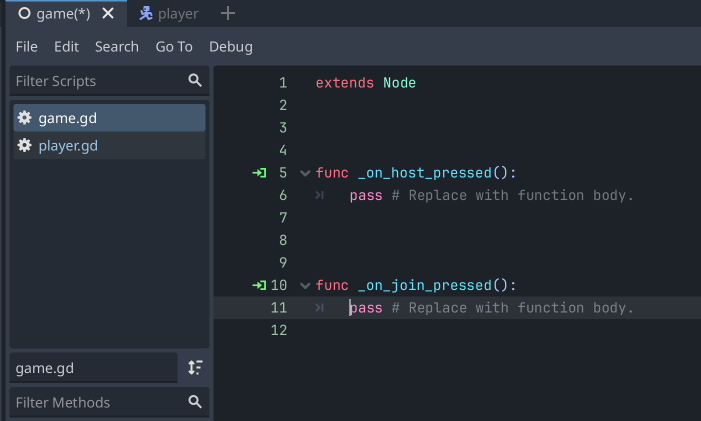The height and width of the screenshot is (421, 701).
Task: Click the signal connection icon on line 10
Action: pos(259,286)
